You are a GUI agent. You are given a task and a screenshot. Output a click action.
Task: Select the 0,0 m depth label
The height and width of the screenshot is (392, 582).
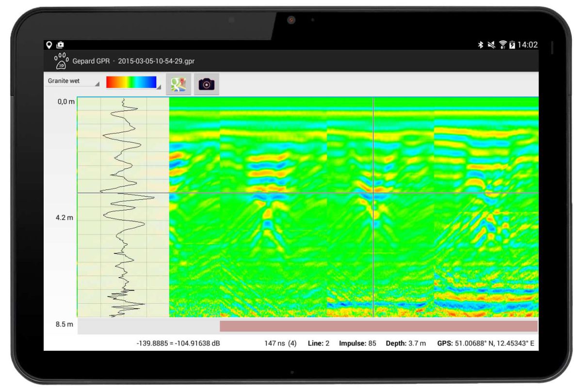click(x=66, y=102)
